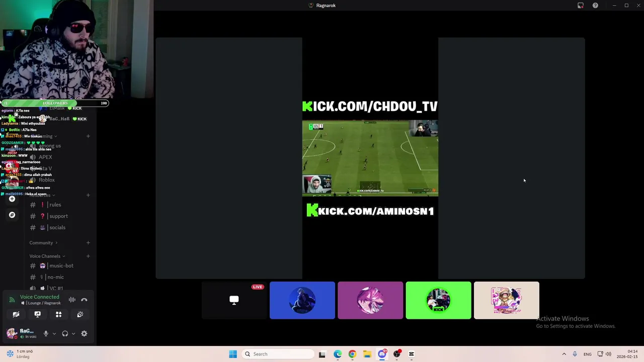Viewport: 644px width, 362px height.
Task: Select the purple participant tile
Action: point(370,300)
